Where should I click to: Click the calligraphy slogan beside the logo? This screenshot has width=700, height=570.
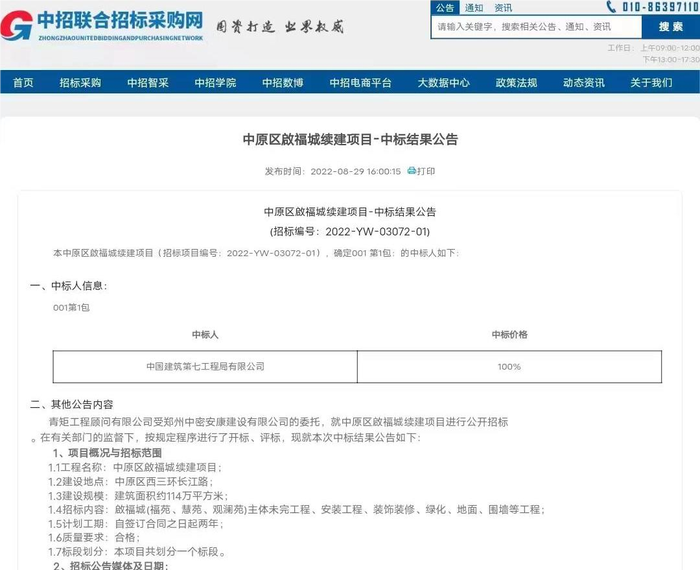[280, 27]
